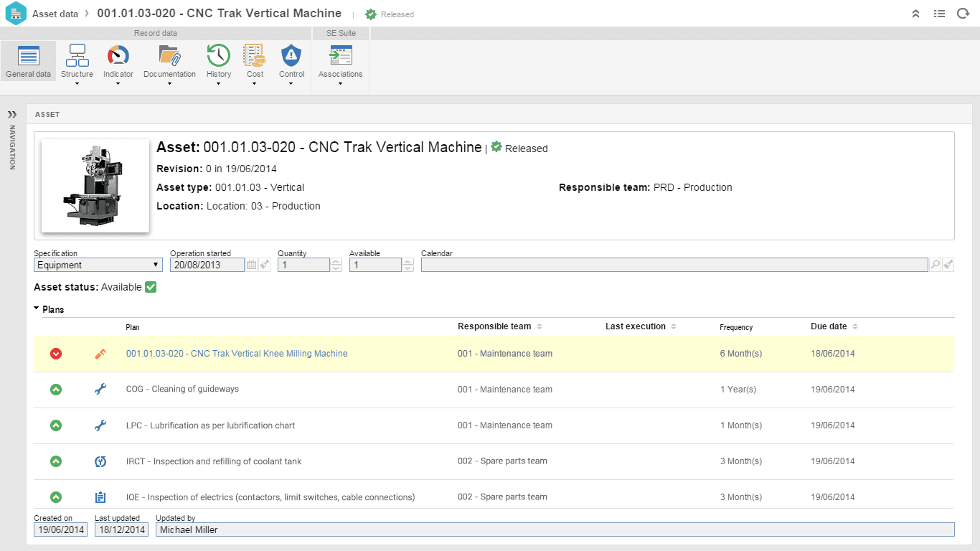Click green status icon for LPC row
The height and width of the screenshot is (551, 980).
coord(56,425)
